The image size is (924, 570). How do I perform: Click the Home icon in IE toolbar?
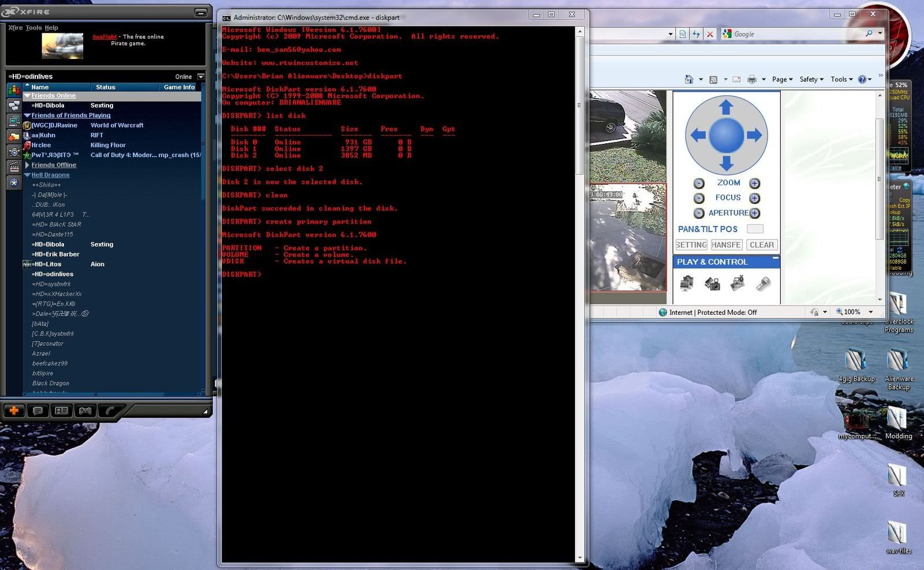[x=688, y=79]
